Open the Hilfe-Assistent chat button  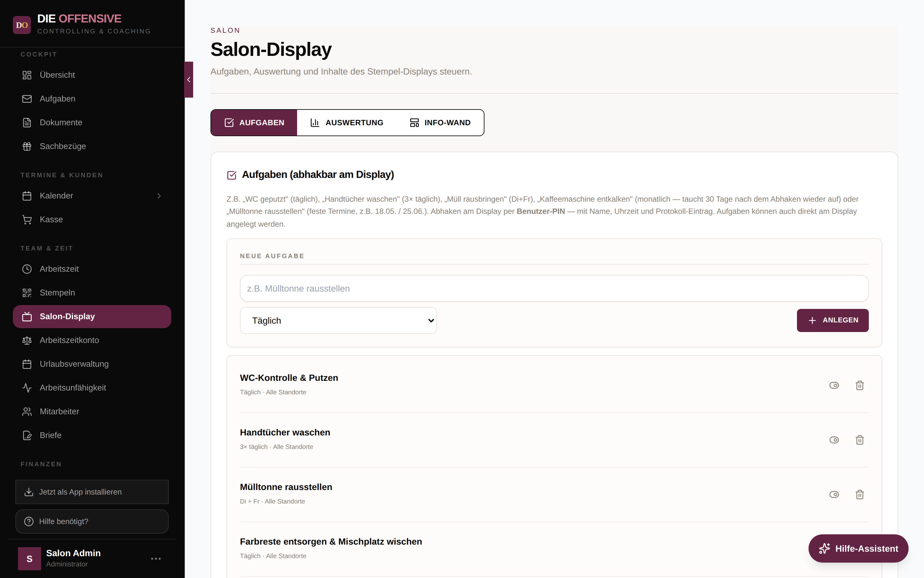[x=858, y=548]
